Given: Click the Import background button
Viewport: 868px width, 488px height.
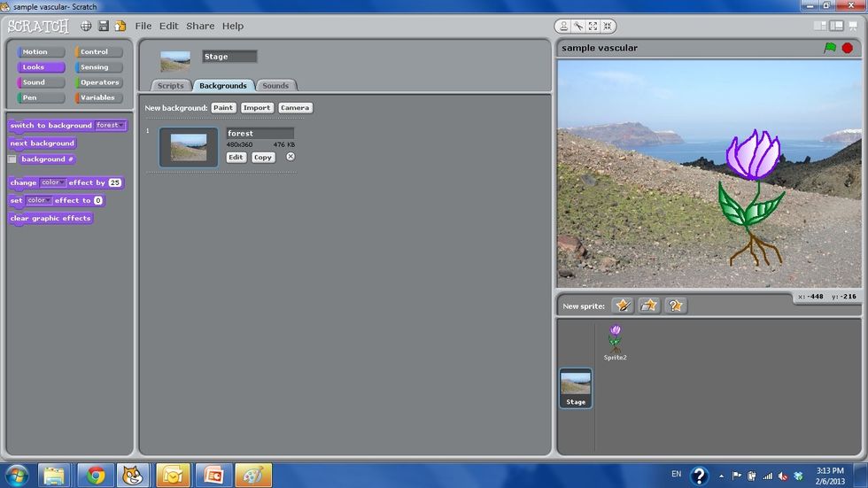Looking at the screenshot, I should point(257,108).
